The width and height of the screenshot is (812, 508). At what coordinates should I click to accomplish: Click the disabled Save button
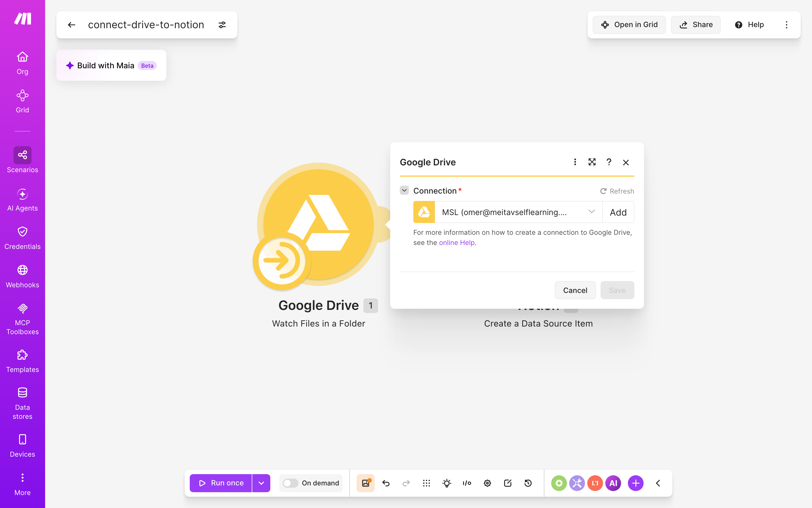(x=617, y=290)
